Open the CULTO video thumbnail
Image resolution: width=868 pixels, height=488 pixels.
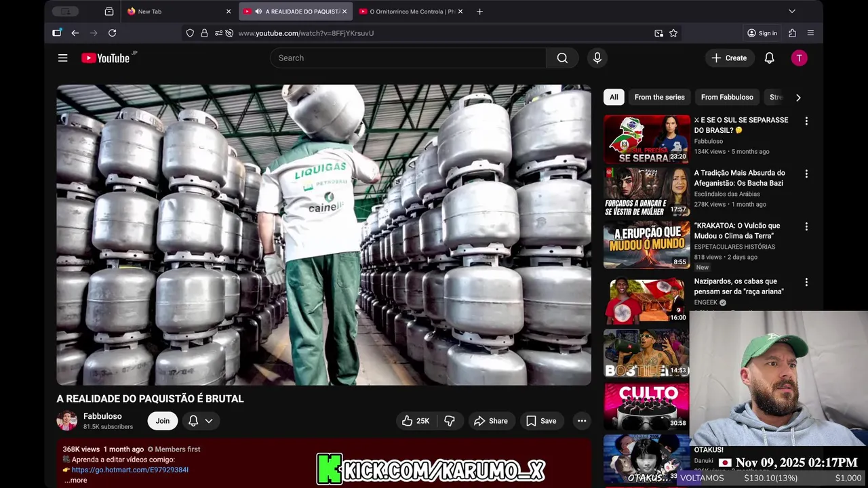[x=646, y=406]
